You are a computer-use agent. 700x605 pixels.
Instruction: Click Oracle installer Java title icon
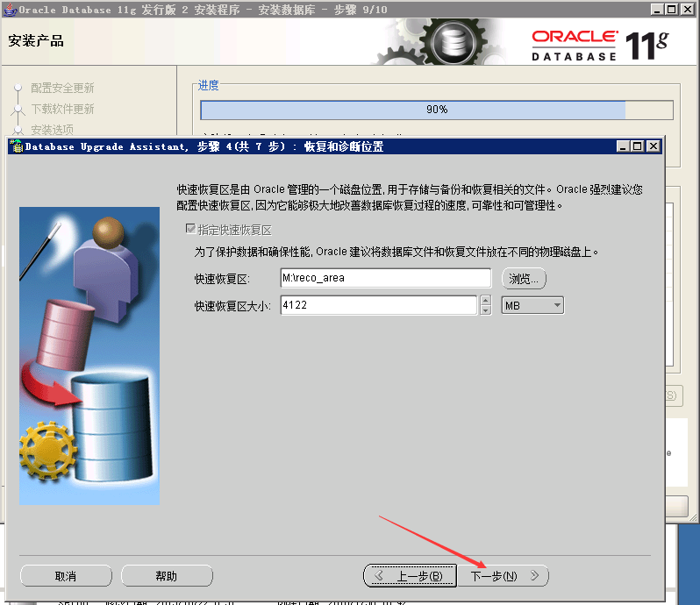click(10, 10)
